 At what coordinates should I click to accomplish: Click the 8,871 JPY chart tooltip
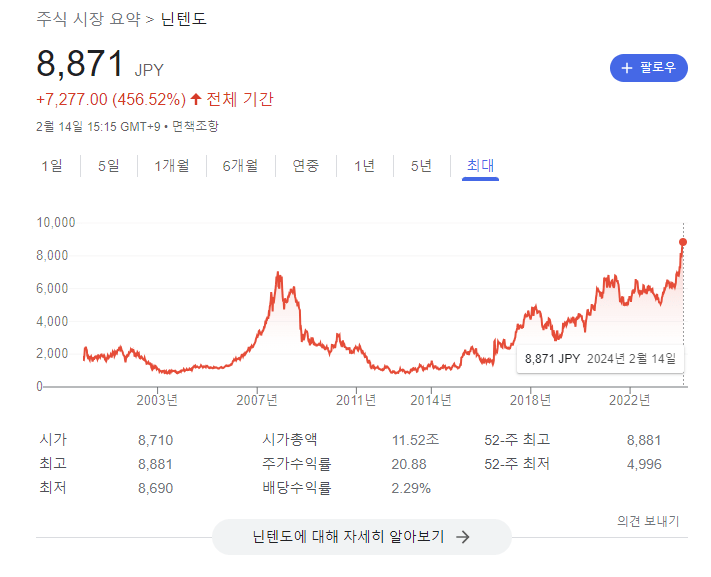600,358
